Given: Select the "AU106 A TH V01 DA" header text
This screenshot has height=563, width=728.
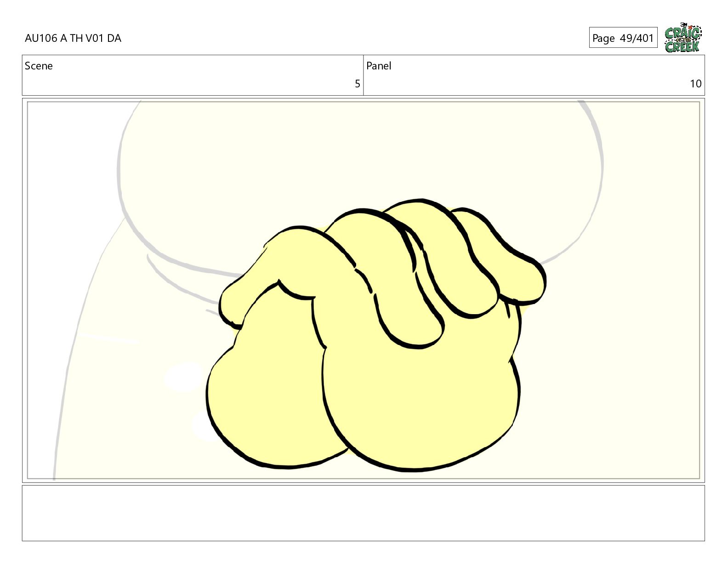Looking at the screenshot, I should (x=73, y=38).
